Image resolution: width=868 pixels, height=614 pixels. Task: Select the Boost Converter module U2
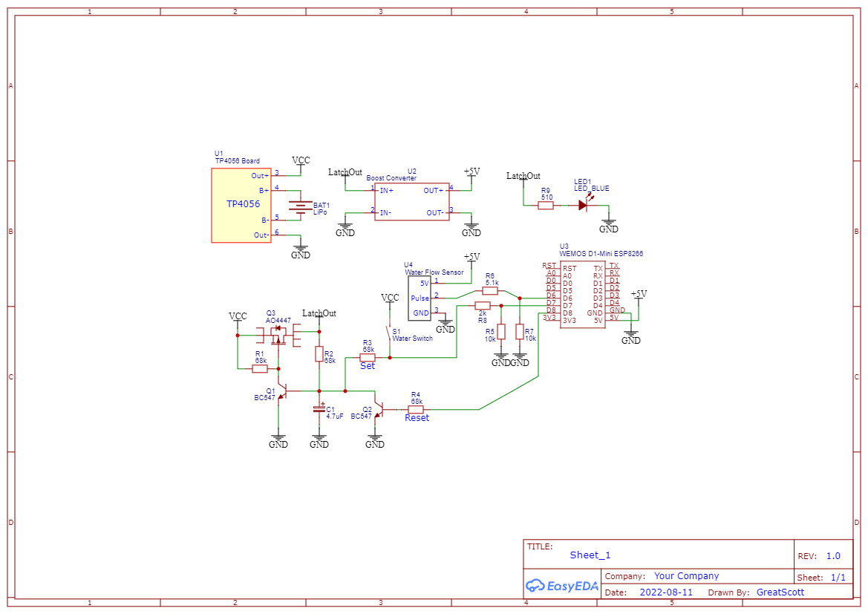click(x=412, y=202)
